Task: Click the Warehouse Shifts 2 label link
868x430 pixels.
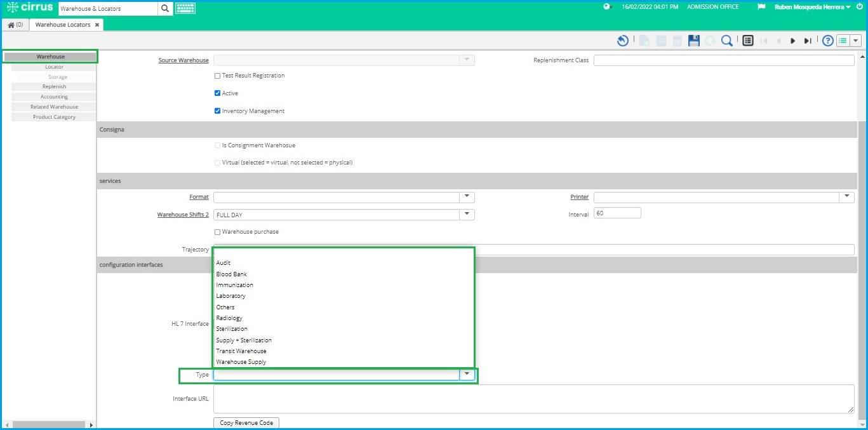Action: coord(183,215)
